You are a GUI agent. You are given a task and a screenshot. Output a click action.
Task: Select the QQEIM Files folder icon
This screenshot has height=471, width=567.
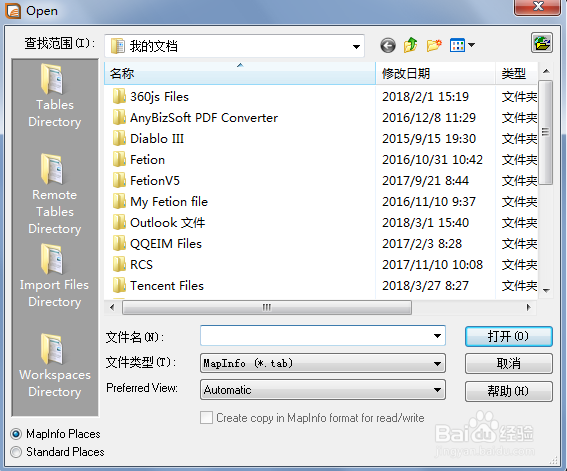tap(119, 243)
